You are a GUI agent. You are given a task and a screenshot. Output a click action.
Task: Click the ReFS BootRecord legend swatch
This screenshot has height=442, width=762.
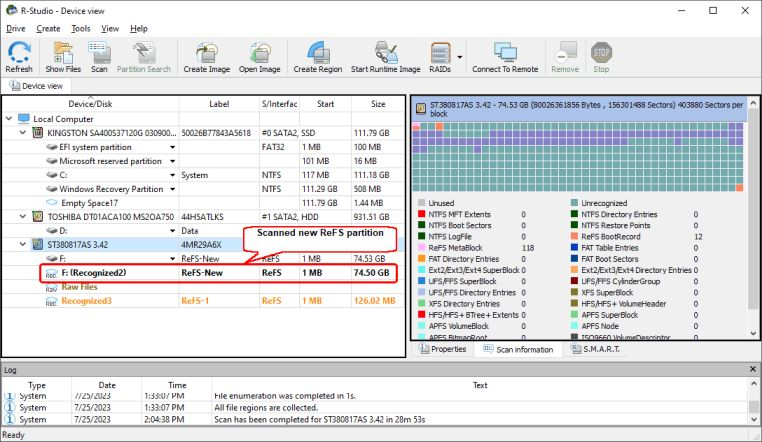(574, 237)
